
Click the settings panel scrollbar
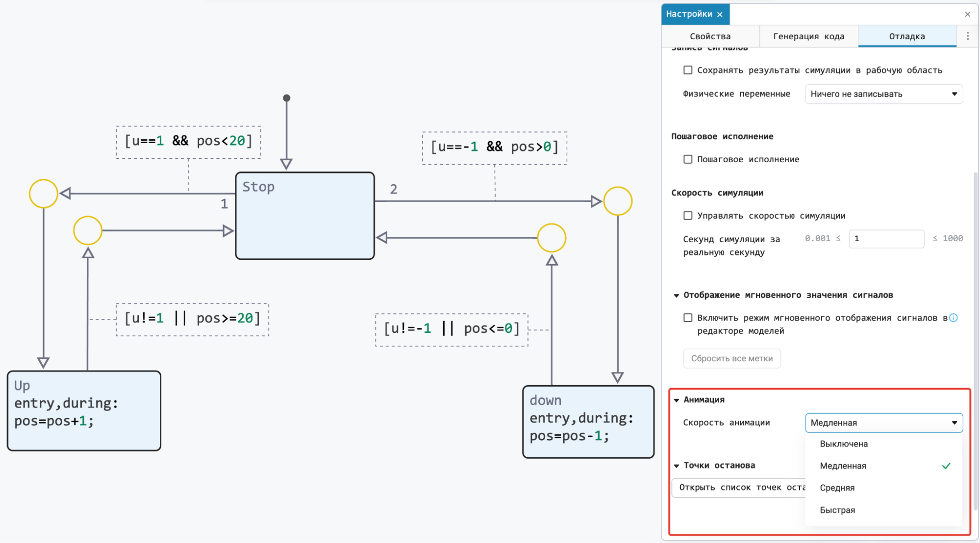point(976,341)
